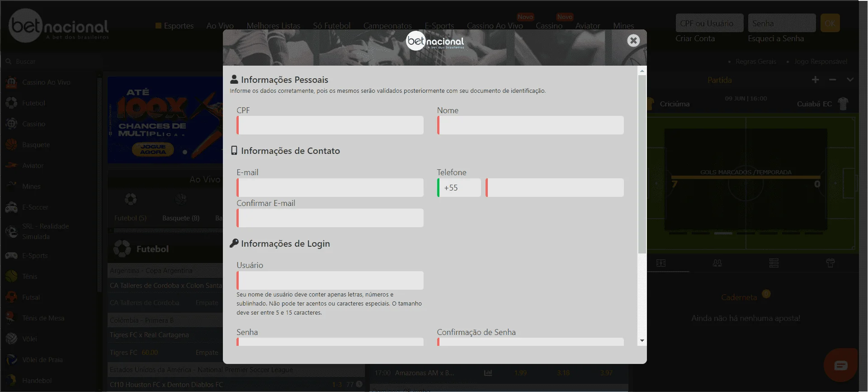Switch to Futebol (5) live tab

tap(130, 218)
